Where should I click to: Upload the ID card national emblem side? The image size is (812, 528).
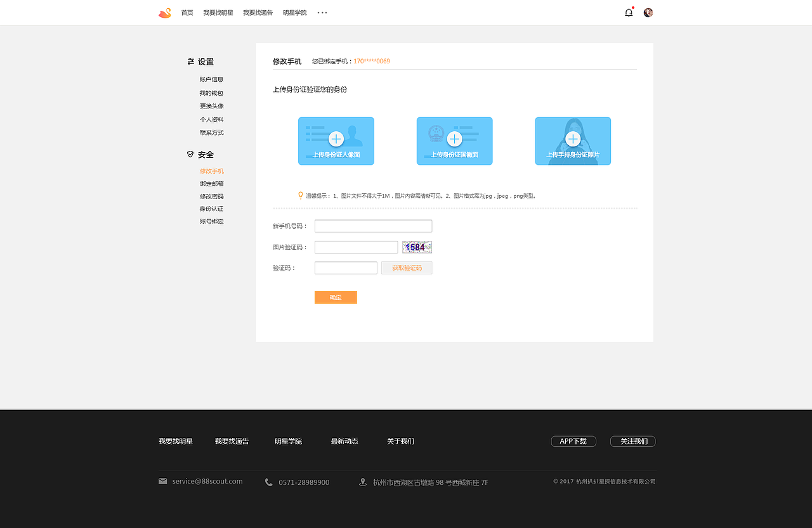click(x=454, y=141)
